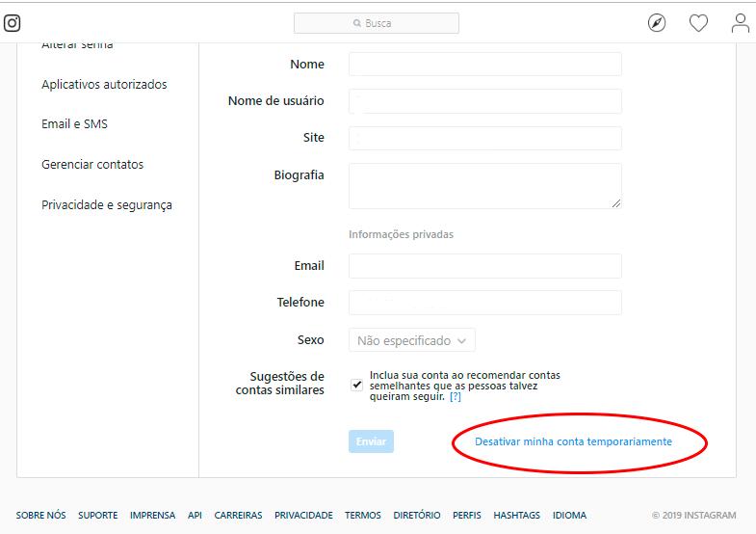This screenshot has height=534, width=756.
Task: Open the SOBRE NÓS footer link
Action: tap(41, 516)
